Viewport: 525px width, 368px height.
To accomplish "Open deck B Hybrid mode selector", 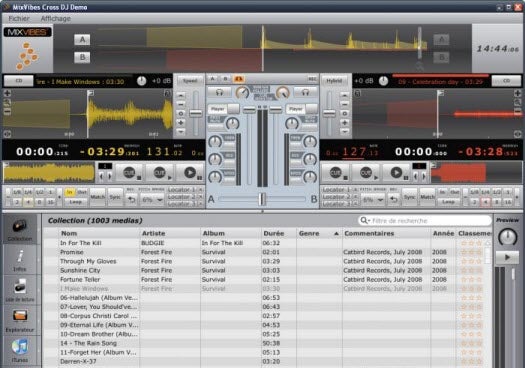I will click(334, 81).
